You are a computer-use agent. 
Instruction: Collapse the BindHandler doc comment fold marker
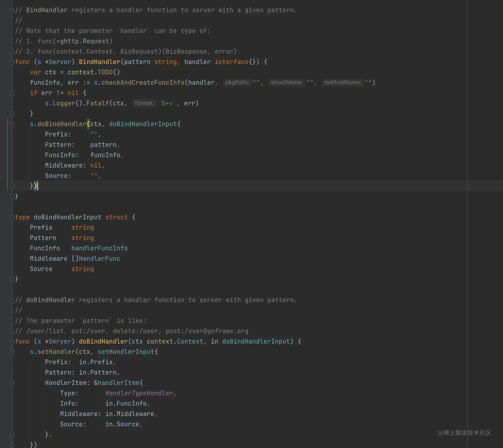(12, 10)
